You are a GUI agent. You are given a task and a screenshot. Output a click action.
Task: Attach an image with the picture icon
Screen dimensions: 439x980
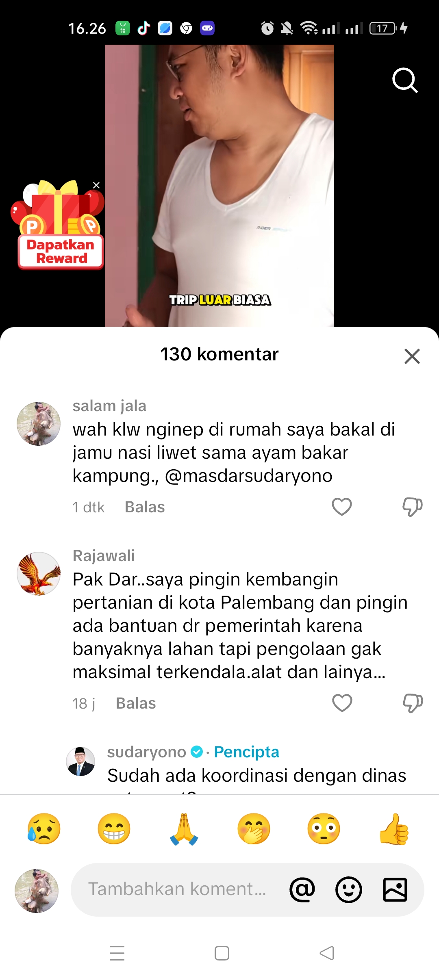click(x=395, y=889)
